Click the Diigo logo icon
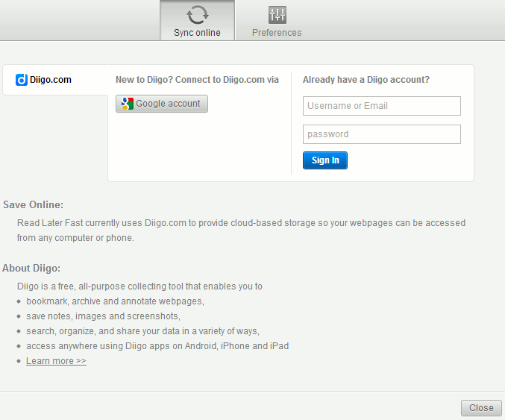This screenshot has height=420, width=505. coord(22,80)
